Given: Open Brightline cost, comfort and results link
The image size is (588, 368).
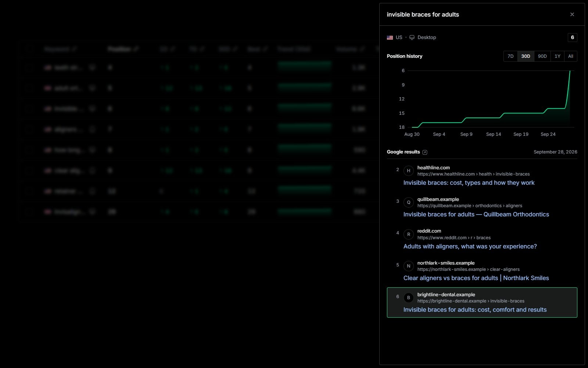Looking at the screenshot, I should pyautogui.click(x=475, y=310).
